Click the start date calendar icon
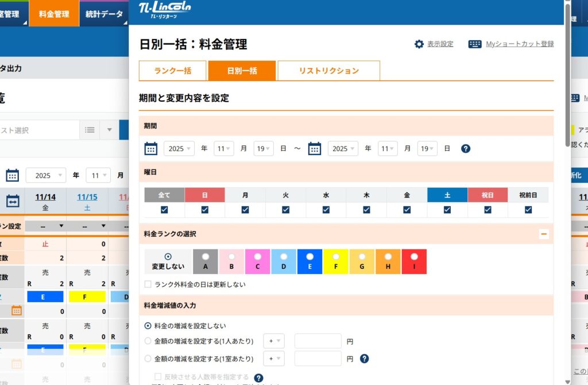Screen dimensions: 588x385 point(150,149)
